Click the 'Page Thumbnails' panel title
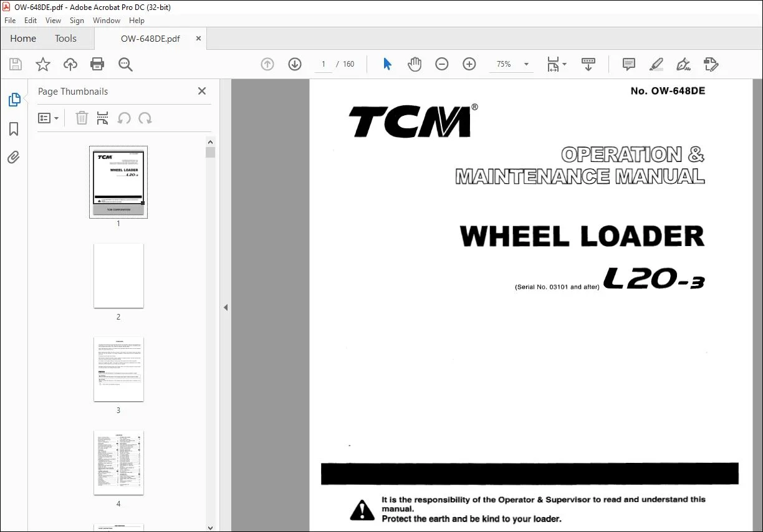Viewport: 763px width, 532px height. [73, 92]
